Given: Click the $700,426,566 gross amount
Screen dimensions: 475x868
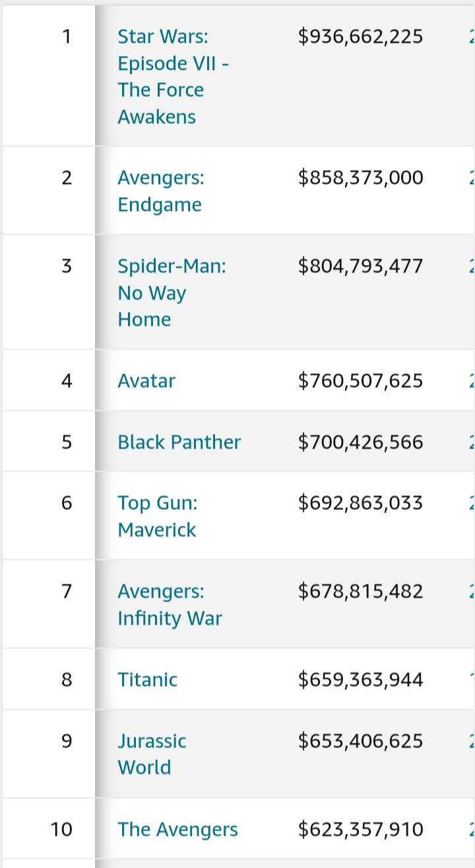Looking at the screenshot, I should [x=361, y=442].
